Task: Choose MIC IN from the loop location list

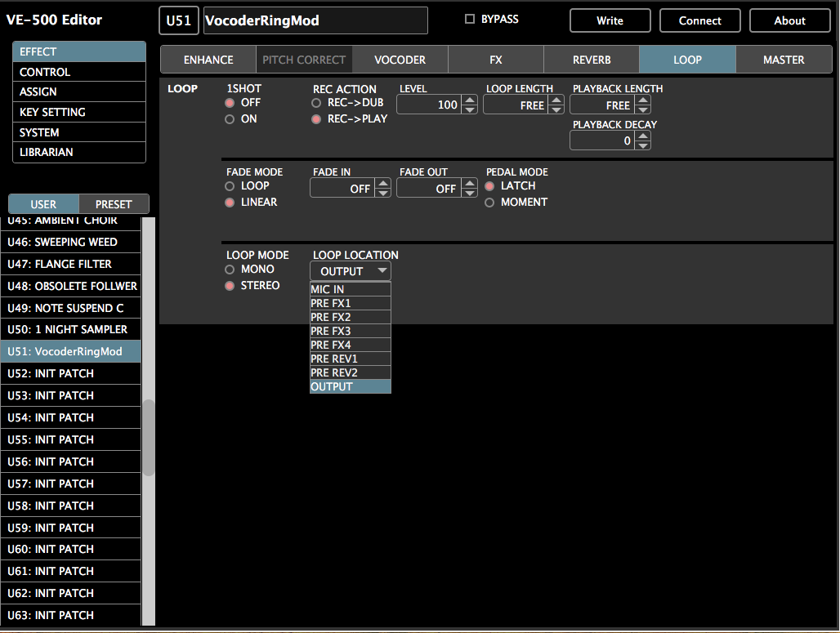Action: point(351,289)
